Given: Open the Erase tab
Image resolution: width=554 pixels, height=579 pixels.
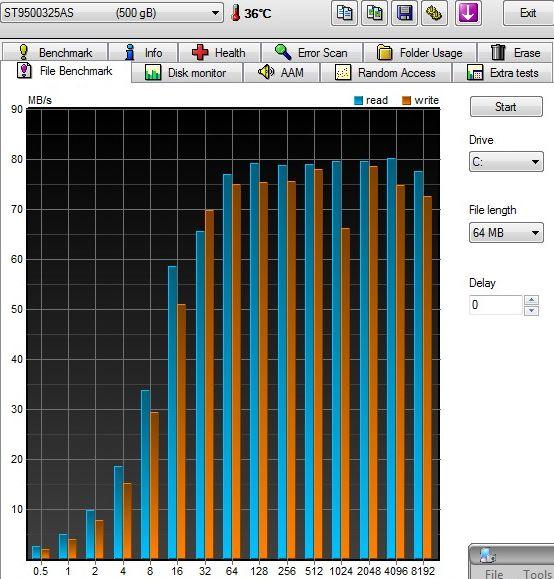Looking at the screenshot, I should coord(515,52).
